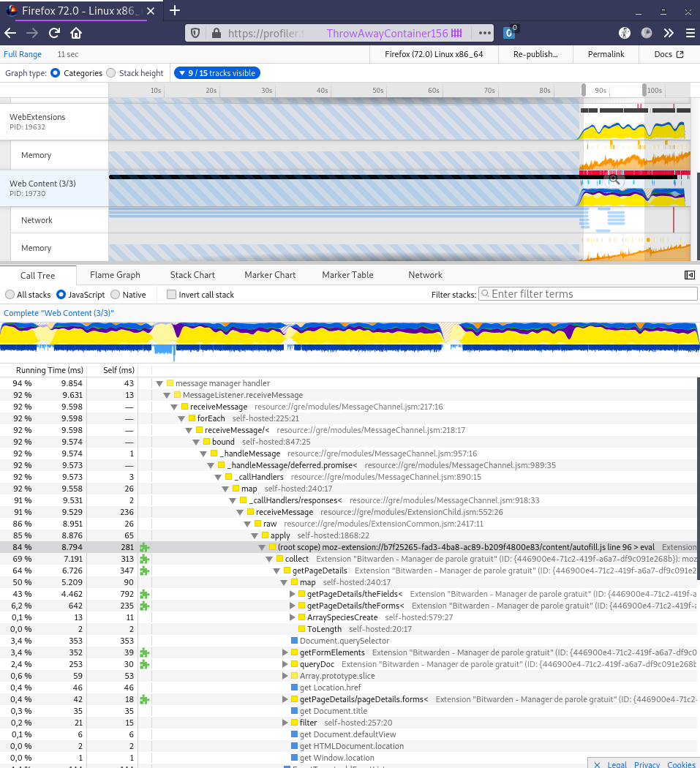Click the padlock site security icon
Image resolution: width=700 pixels, height=768 pixels.
pos(216,34)
